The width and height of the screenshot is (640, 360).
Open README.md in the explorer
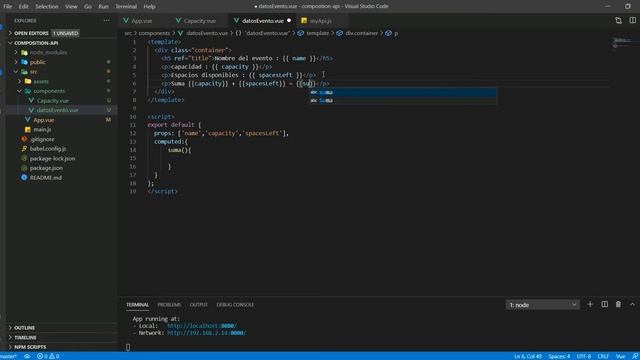click(46, 178)
